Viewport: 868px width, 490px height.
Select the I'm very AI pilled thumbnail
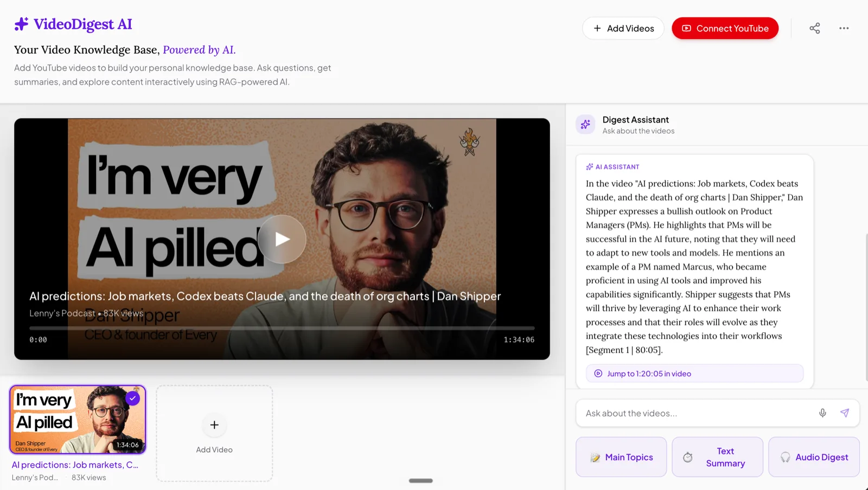click(78, 420)
